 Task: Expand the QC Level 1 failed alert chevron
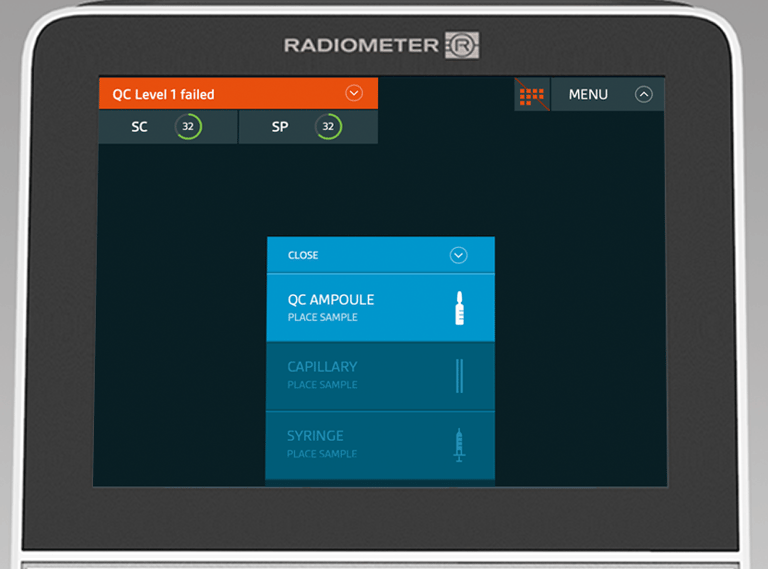(354, 93)
